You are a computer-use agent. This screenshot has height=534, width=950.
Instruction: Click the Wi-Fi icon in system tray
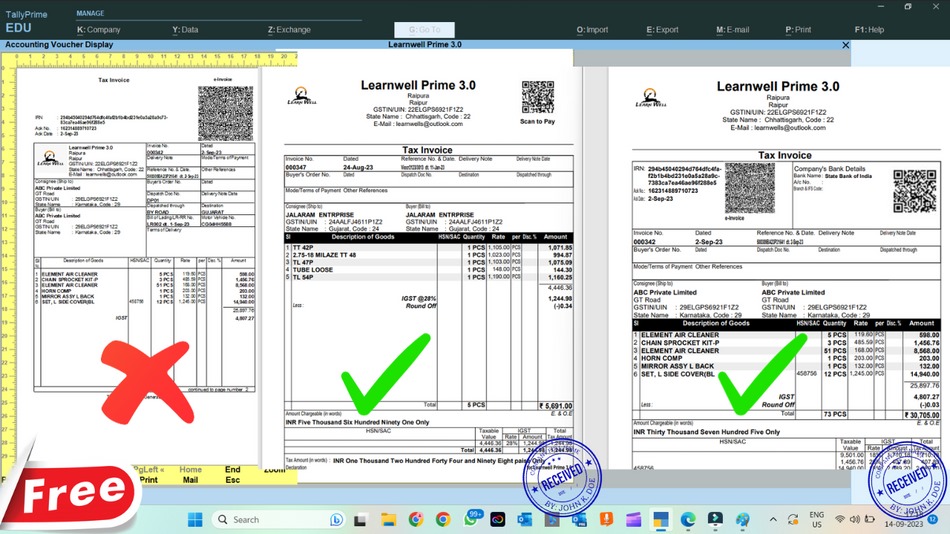[x=840, y=519]
